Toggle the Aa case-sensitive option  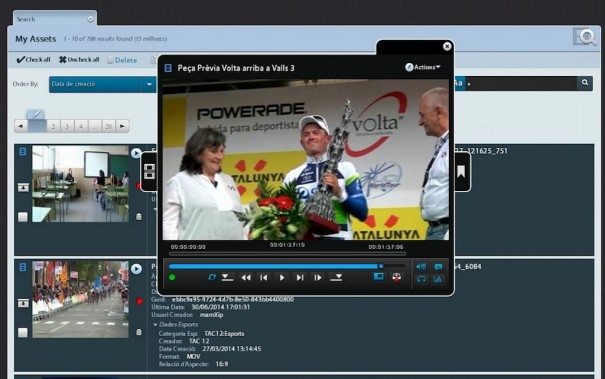click(x=458, y=83)
